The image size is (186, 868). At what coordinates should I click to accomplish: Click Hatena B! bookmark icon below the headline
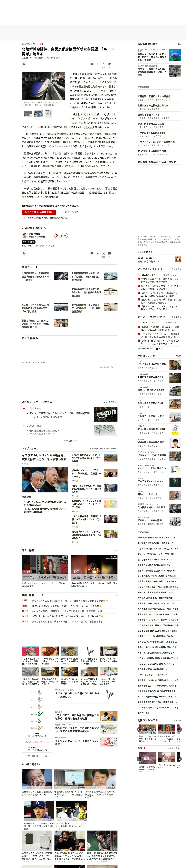coord(109,64)
